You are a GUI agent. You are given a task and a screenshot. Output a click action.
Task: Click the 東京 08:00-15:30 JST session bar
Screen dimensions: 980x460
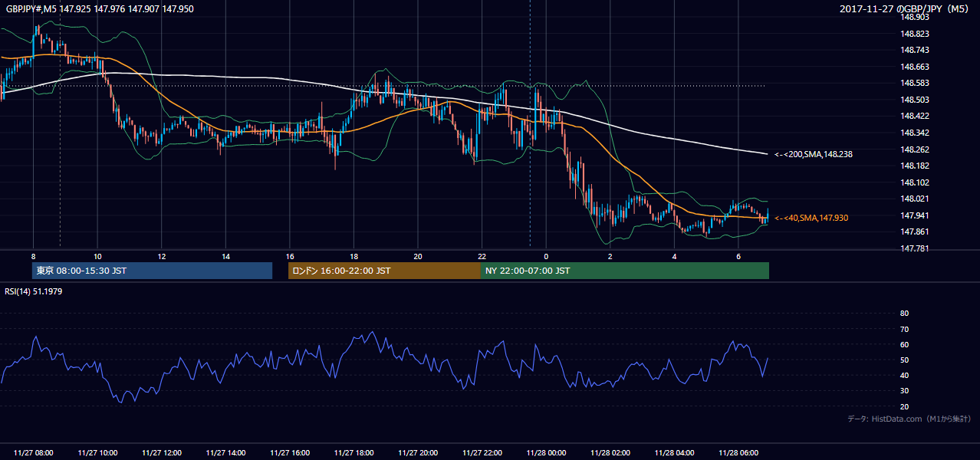point(152,271)
